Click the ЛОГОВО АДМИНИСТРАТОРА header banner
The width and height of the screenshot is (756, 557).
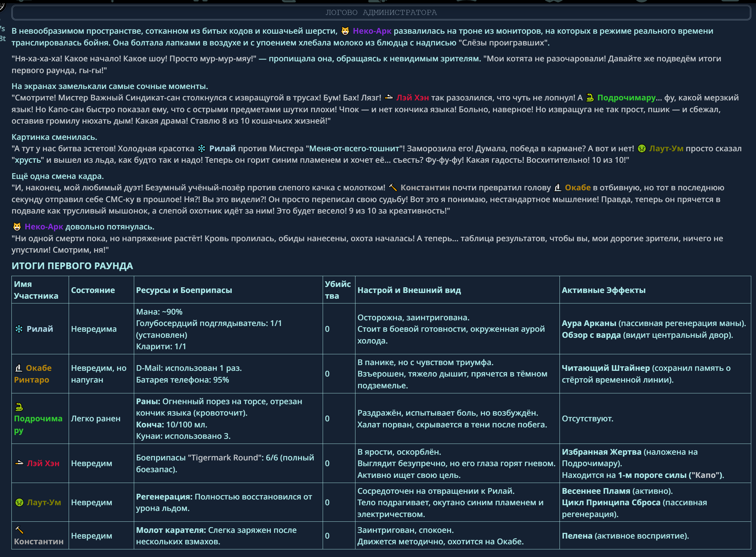pyautogui.click(x=381, y=12)
